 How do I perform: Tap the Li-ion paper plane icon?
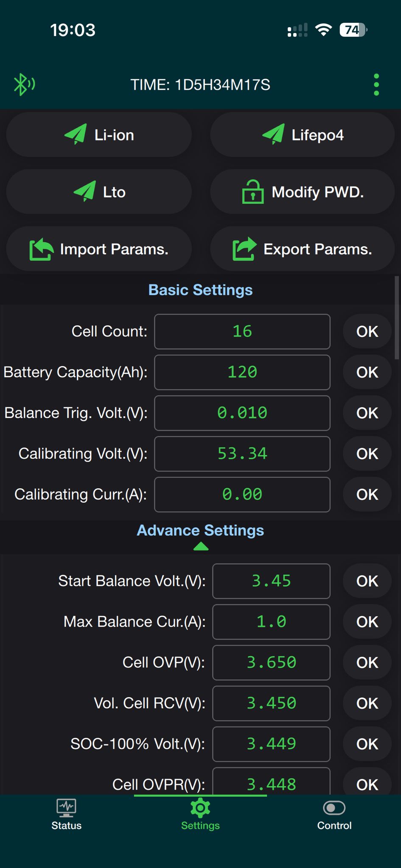coord(76,135)
